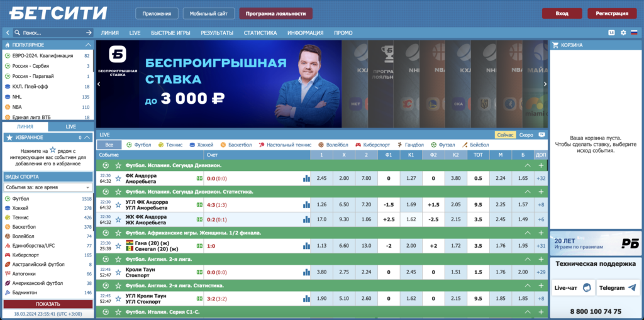644x320 pixels.
Task: Open the Приложения button
Action: (157, 14)
